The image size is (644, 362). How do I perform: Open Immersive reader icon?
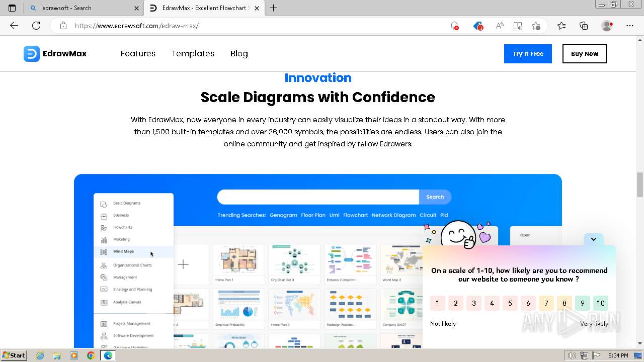coord(518,26)
